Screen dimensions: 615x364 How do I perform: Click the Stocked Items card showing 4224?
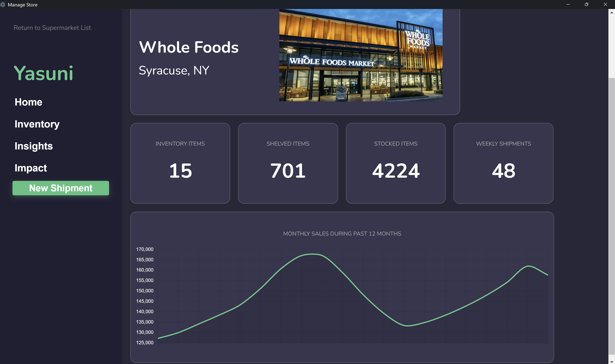(x=395, y=163)
